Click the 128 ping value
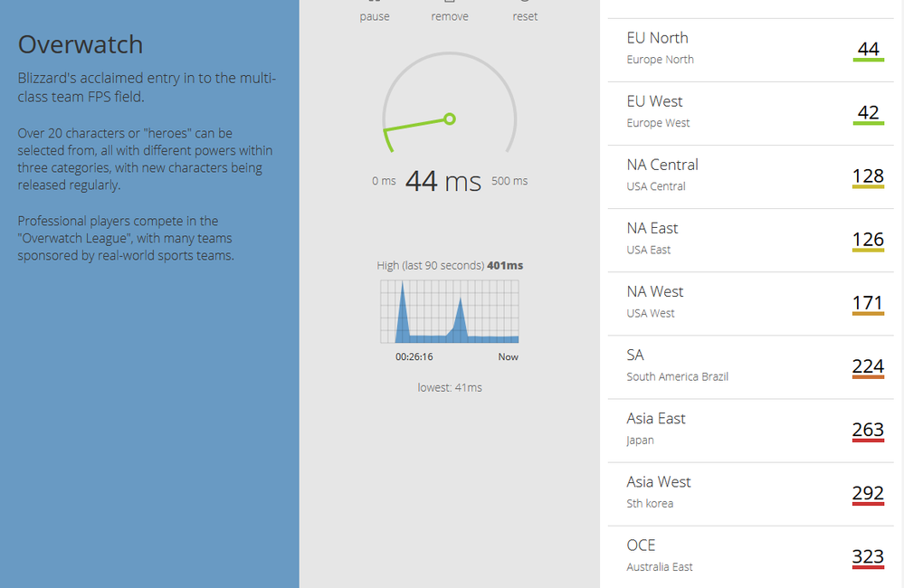Image resolution: width=904 pixels, height=588 pixels. click(868, 176)
